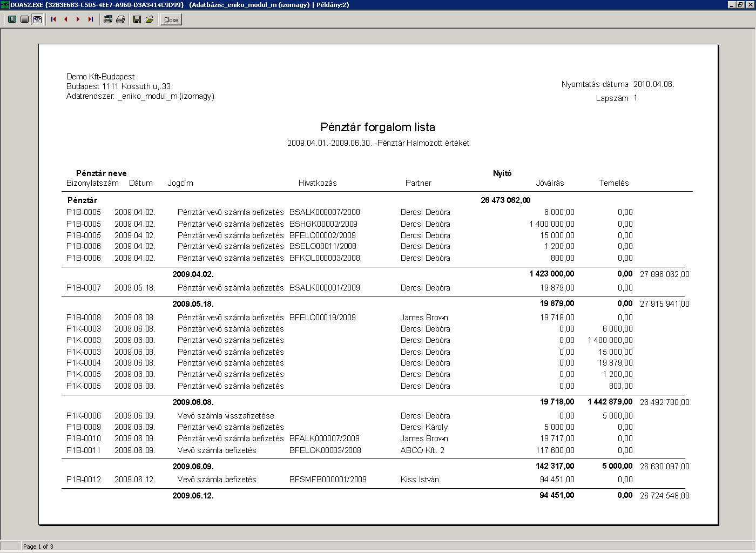The height and width of the screenshot is (553, 756).
Task: Click partner Kiss István
Action: (420, 480)
